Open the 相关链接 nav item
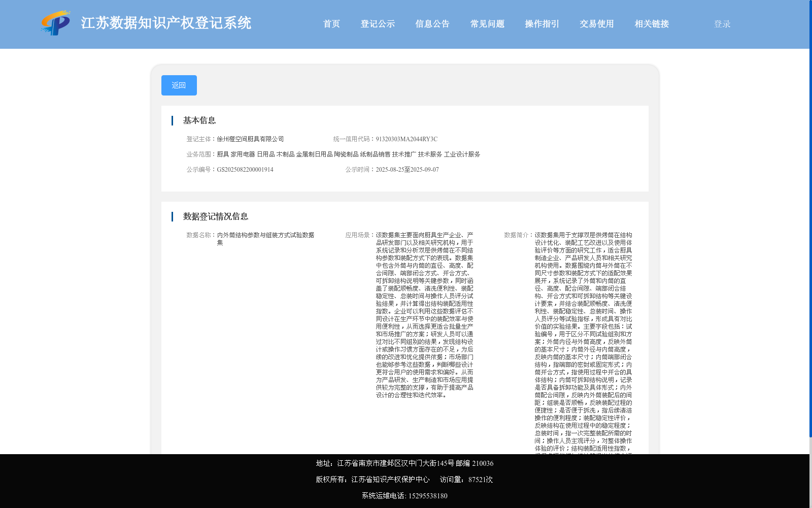This screenshot has height=508, width=812. (652, 24)
